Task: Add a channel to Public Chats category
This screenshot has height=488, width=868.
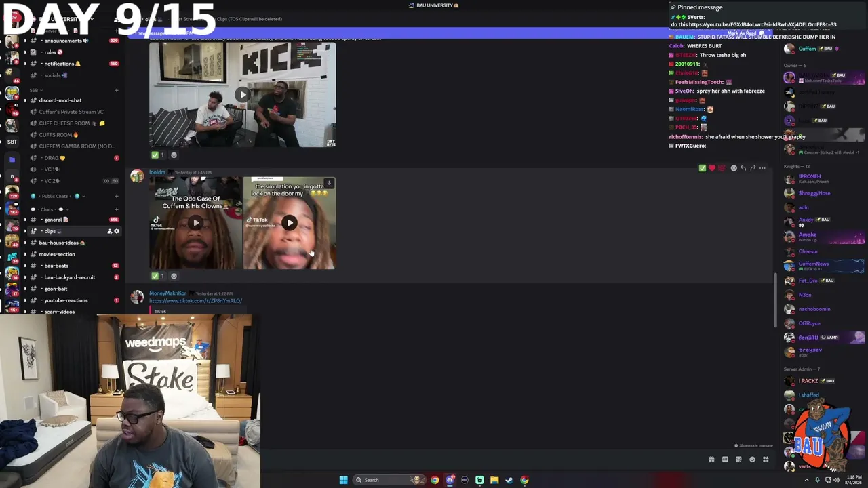Action: pos(116,197)
